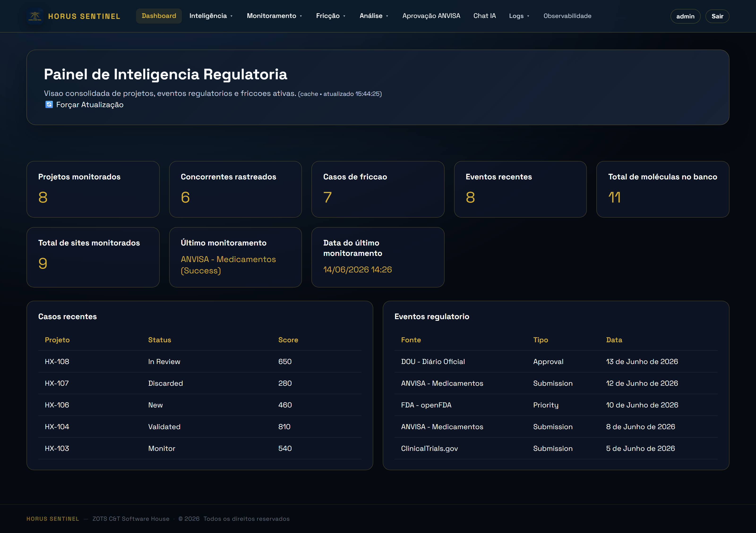Open Chat IA from the navbar
This screenshot has height=533, width=756.
(x=484, y=16)
